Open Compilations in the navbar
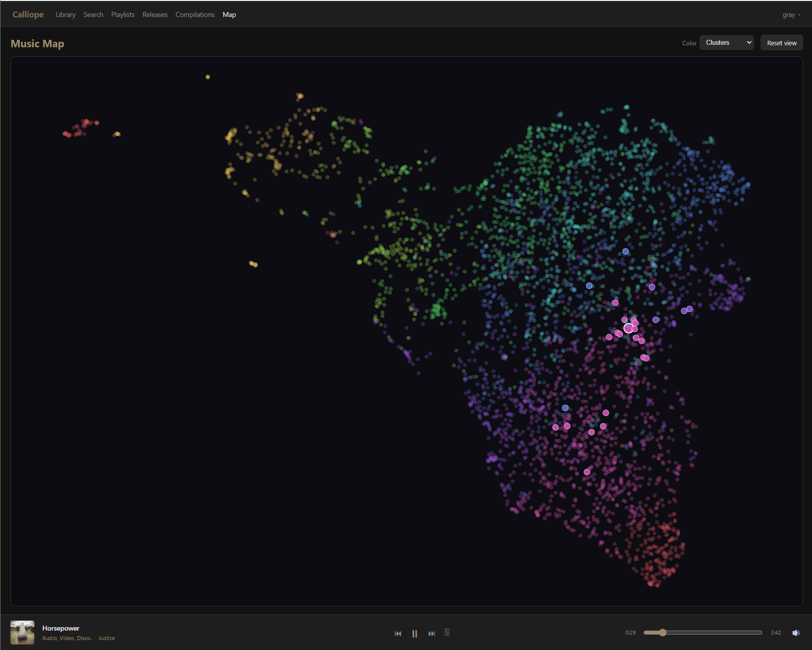Screen dimensions: 812x650 pos(195,14)
